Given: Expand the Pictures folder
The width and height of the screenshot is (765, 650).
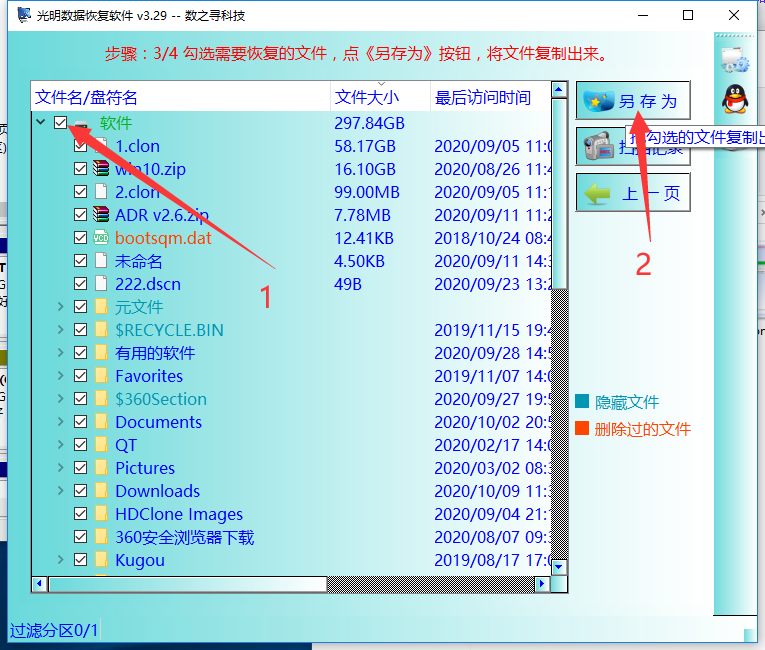Looking at the screenshot, I should (60, 467).
